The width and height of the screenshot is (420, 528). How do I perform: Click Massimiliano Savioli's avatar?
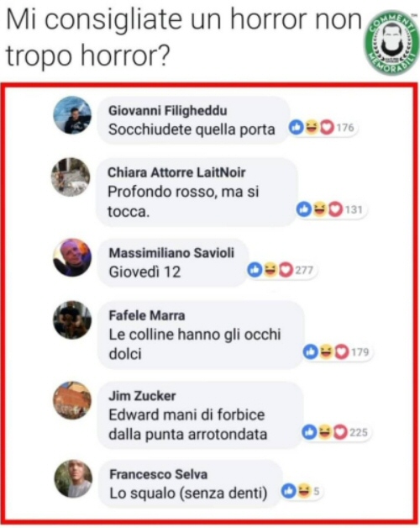pos(72,258)
